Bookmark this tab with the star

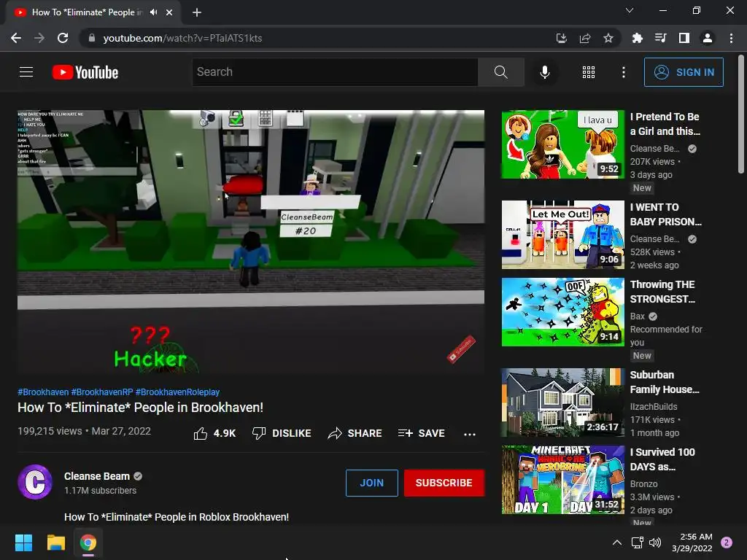[608, 38]
